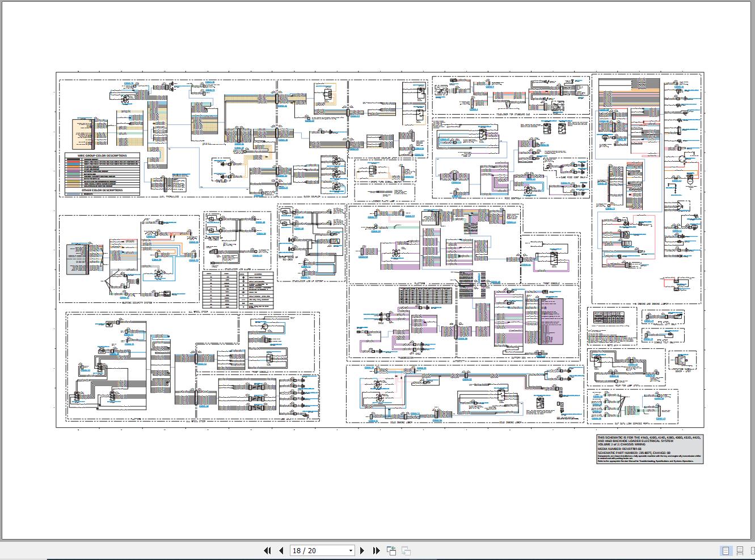Click the Wire Group Color Descriptions heading
The width and height of the screenshot is (755, 560).
(102, 155)
